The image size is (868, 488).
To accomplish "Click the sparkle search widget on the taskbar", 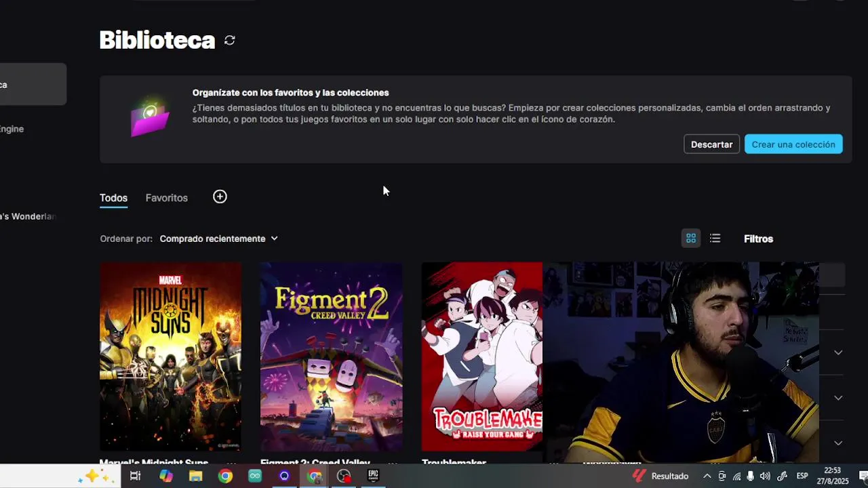I will point(97,476).
